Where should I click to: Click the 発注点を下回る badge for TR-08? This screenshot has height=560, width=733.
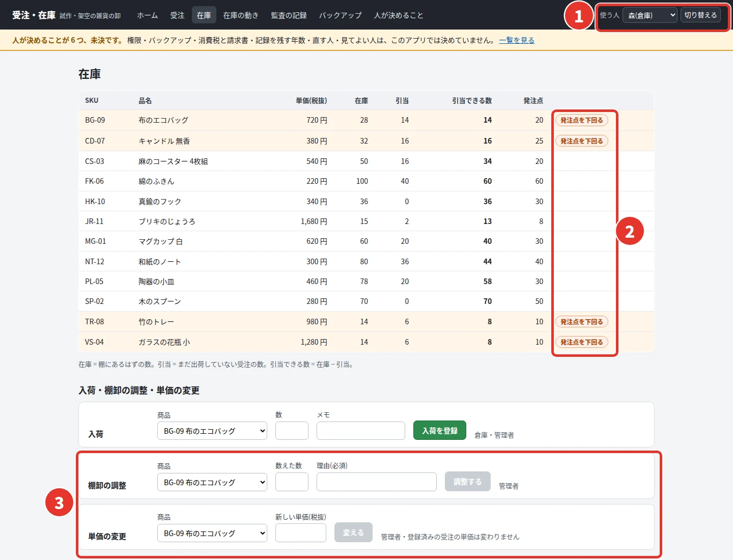(x=582, y=322)
